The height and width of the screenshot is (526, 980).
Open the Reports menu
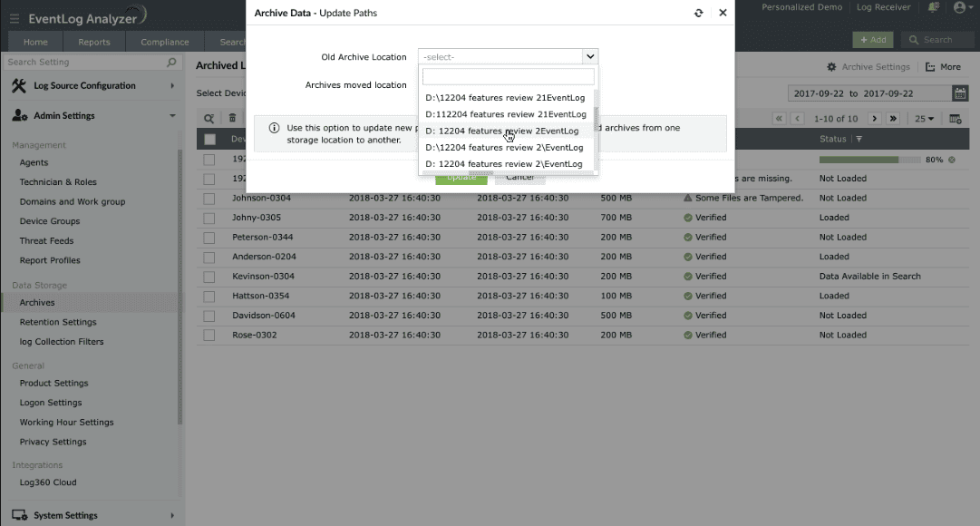click(x=93, y=41)
